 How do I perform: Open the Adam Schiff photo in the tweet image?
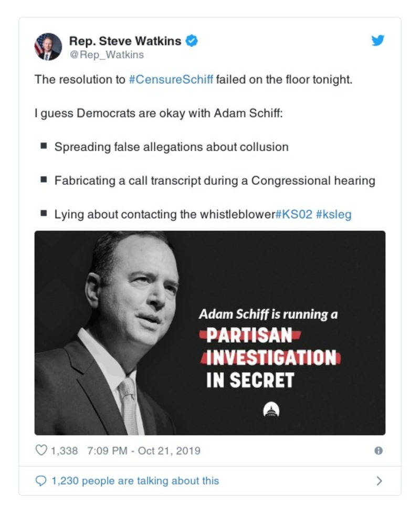(121, 331)
